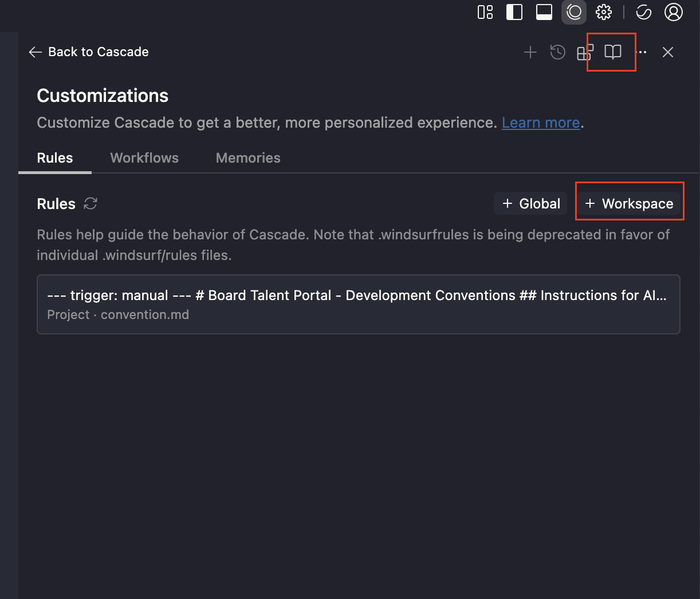Follow the Learn more link
The image size is (700, 599).
(x=541, y=123)
